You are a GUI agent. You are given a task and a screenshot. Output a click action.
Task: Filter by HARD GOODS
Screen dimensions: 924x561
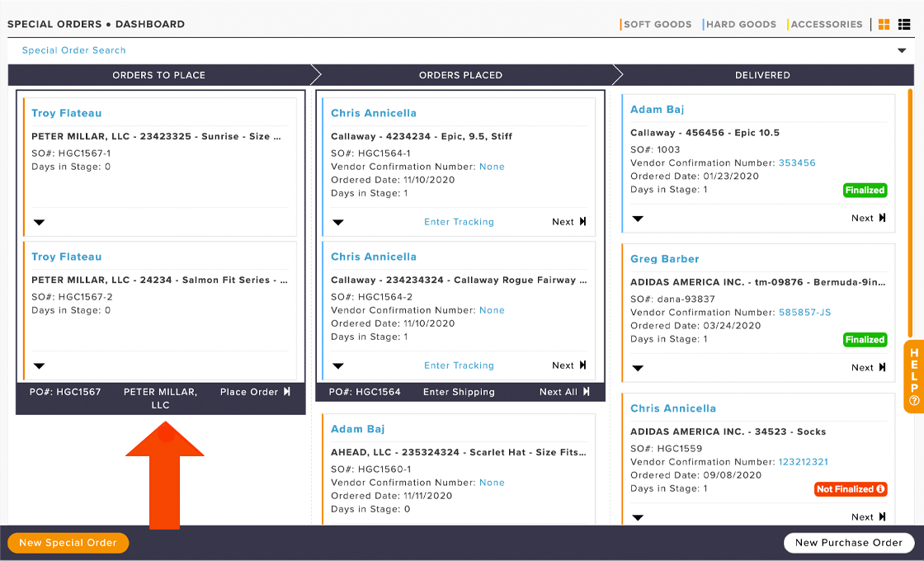tap(741, 24)
